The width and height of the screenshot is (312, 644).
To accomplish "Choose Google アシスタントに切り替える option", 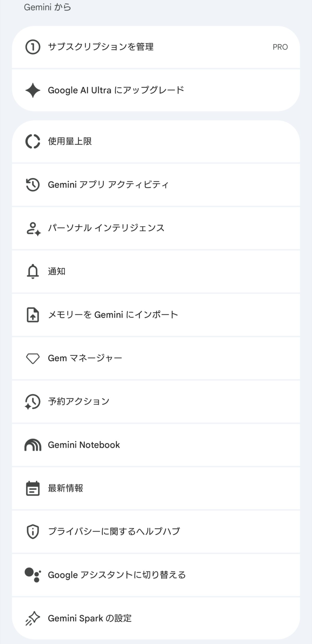I will [x=156, y=575].
